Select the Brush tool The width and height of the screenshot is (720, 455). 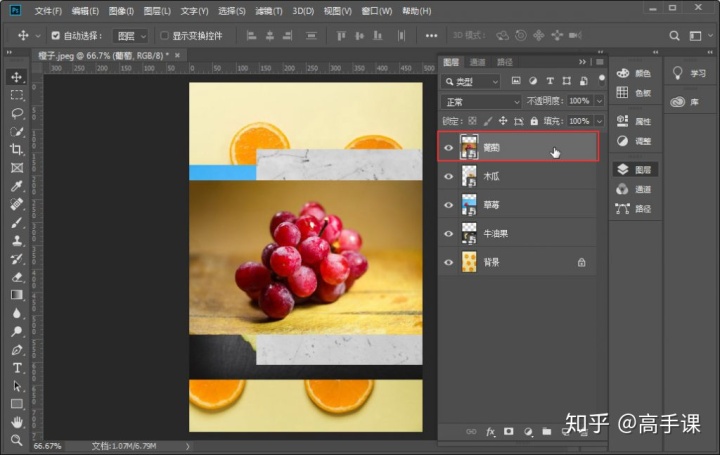[x=17, y=222]
